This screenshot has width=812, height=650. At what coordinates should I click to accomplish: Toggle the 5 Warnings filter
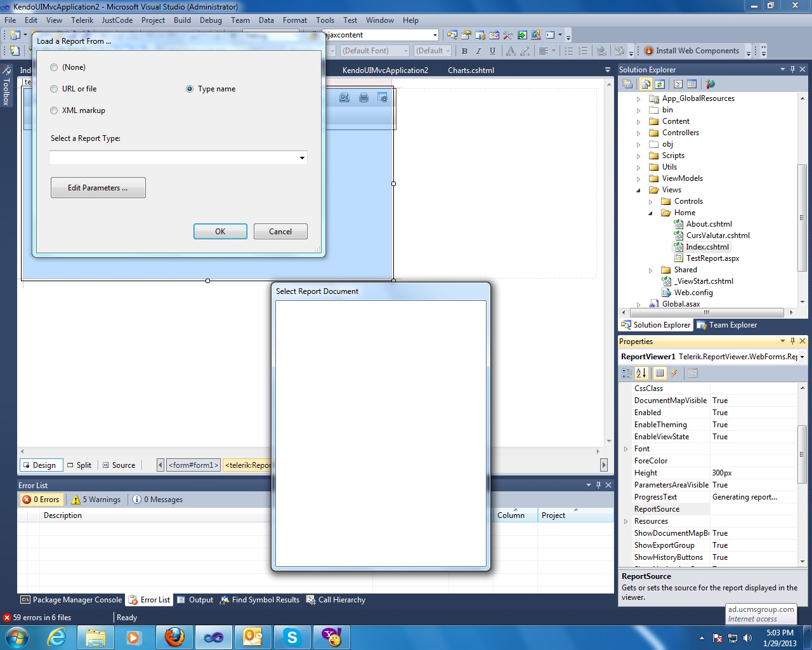point(96,500)
